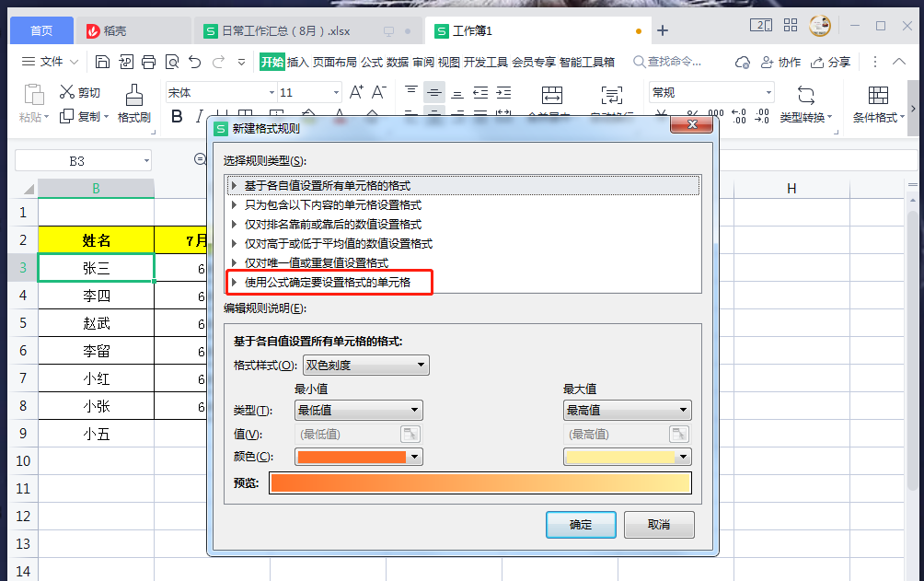
Task: Click the 查找命令 search box
Action: pos(667,62)
